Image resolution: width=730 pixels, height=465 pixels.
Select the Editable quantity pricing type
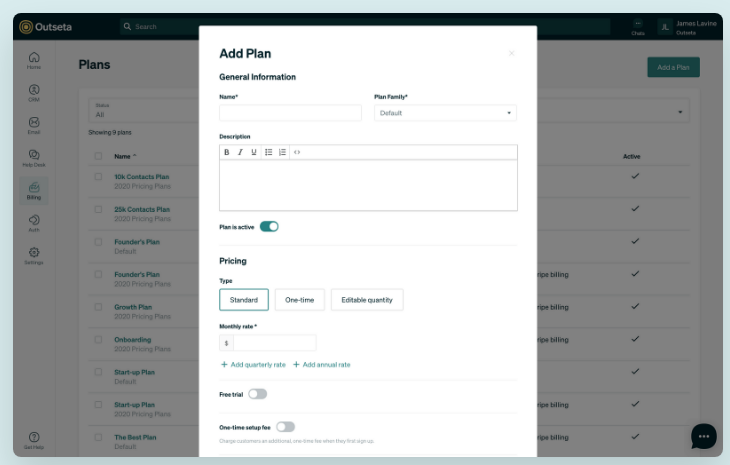(x=367, y=300)
